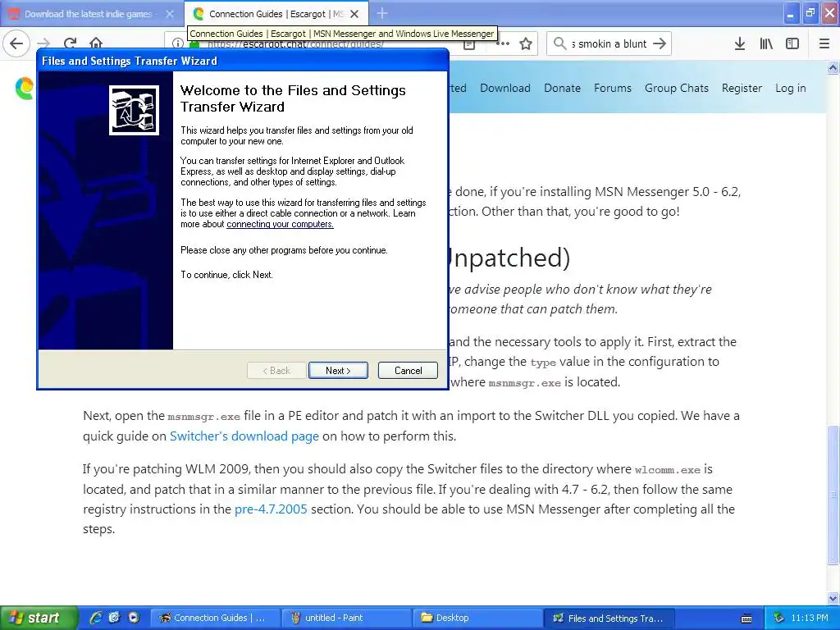Toggle reader view icon in address bar
Screen dimensions: 840x630
point(469,45)
